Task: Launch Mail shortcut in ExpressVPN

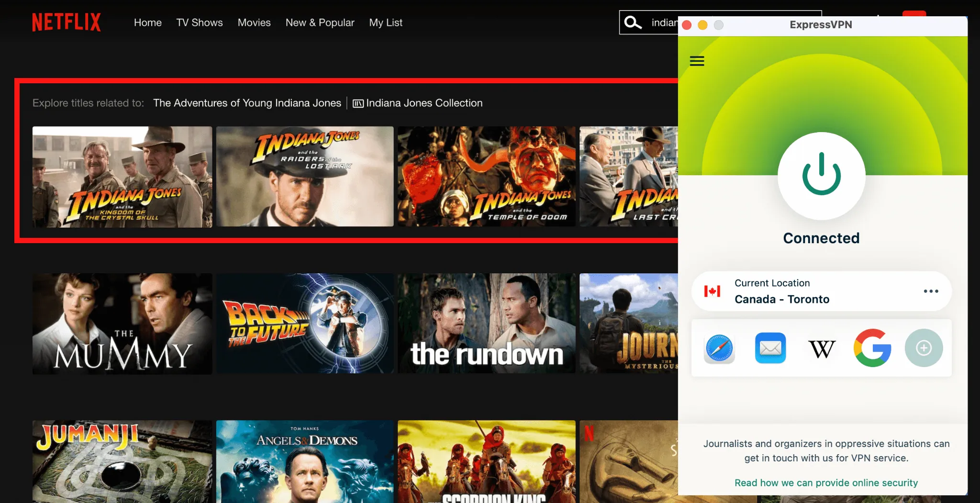Action: pyautogui.click(x=770, y=348)
